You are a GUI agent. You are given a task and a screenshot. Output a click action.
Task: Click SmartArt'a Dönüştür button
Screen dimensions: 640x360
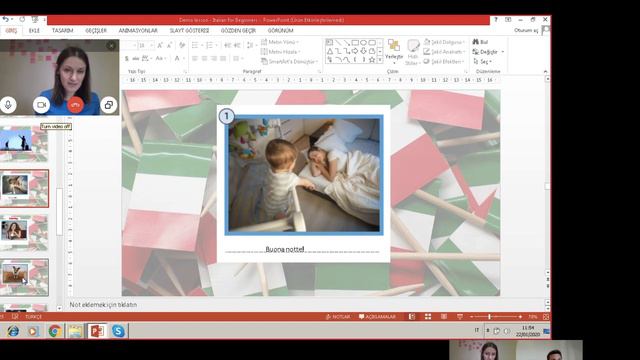pyautogui.click(x=290, y=62)
